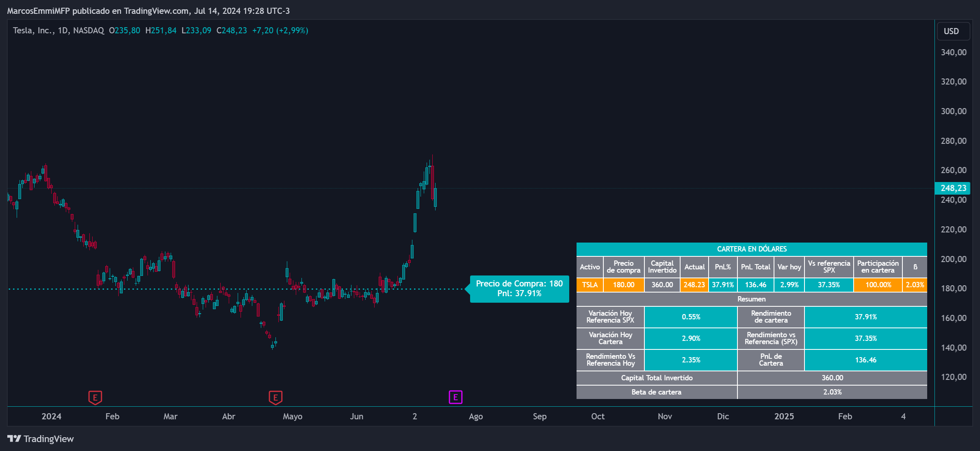Click the 120,00 price scale label

coord(954,377)
